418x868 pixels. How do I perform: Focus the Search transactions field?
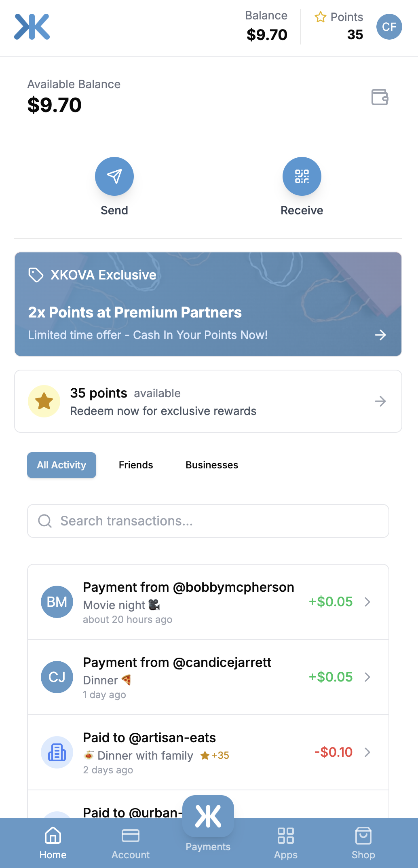click(208, 521)
